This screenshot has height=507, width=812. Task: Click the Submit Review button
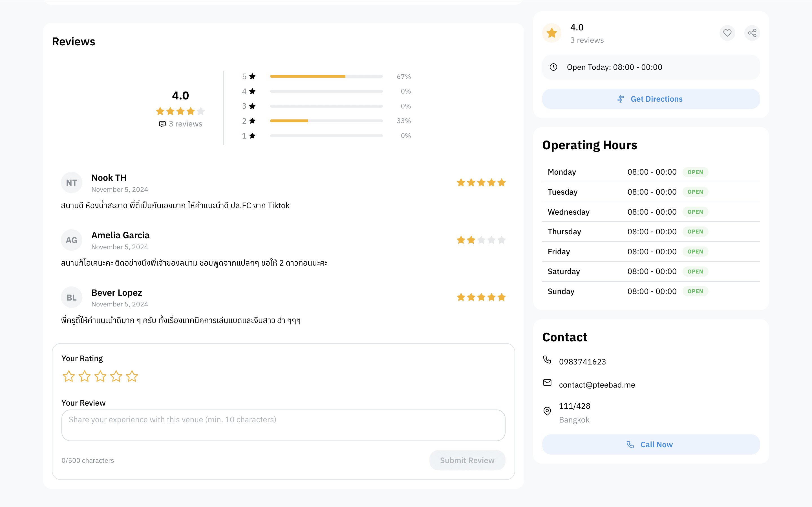pos(467,460)
